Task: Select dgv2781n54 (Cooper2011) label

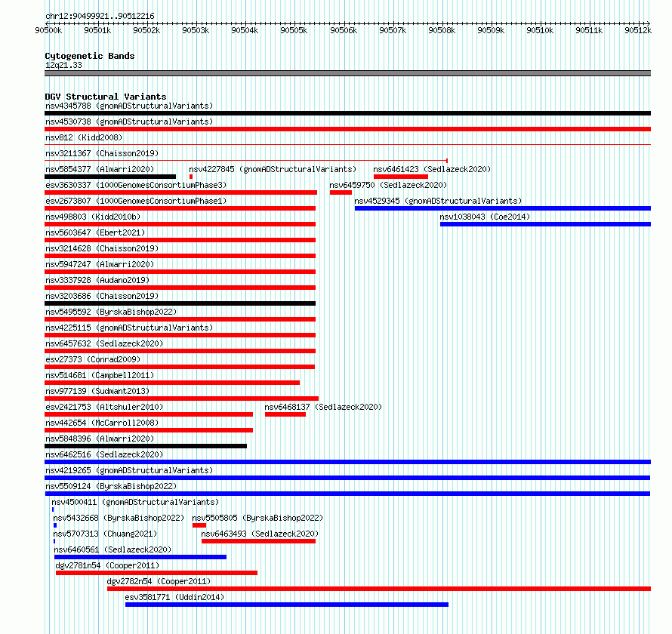Action: (x=107, y=565)
